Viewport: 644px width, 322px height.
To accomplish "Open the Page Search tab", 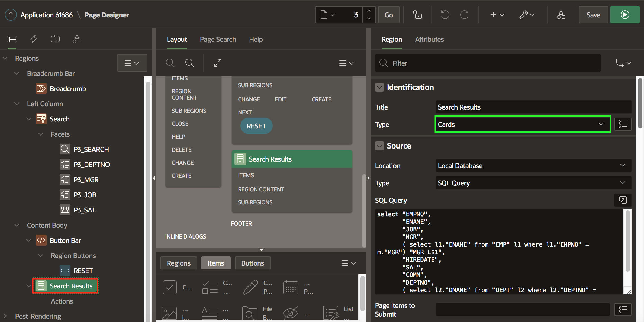I will (x=218, y=40).
